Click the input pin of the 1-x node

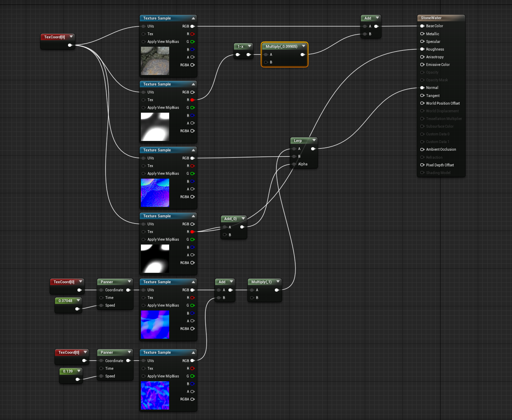[x=238, y=54]
